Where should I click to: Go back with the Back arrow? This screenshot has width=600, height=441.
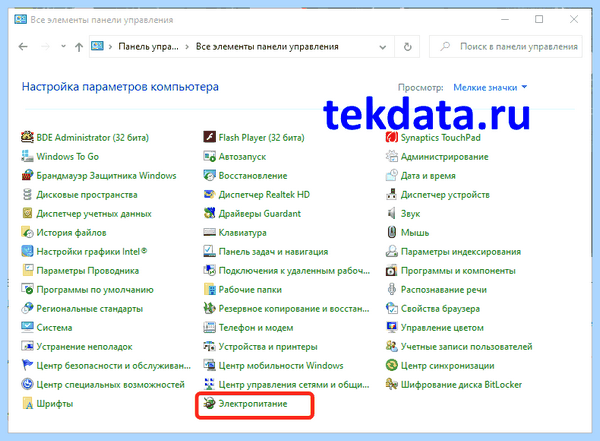(23, 47)
